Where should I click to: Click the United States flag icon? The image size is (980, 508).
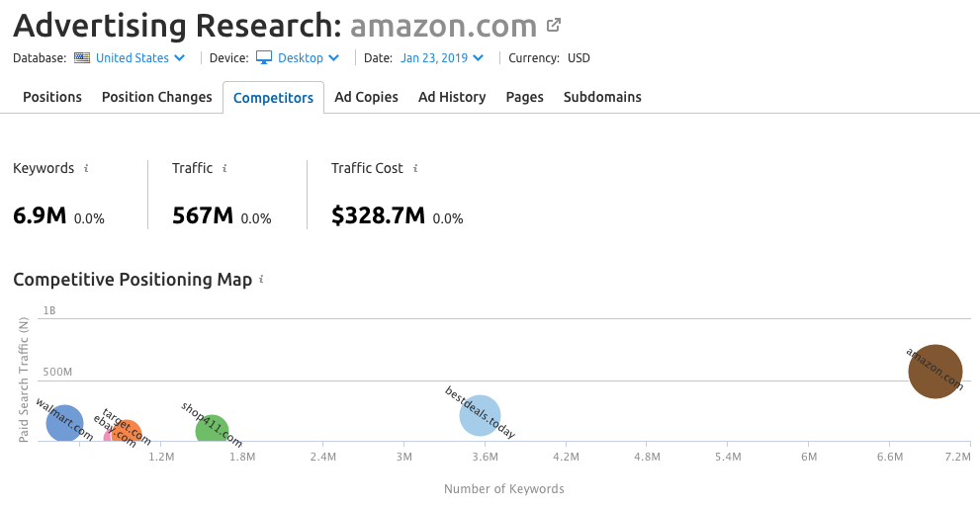[x=82, y=58]
